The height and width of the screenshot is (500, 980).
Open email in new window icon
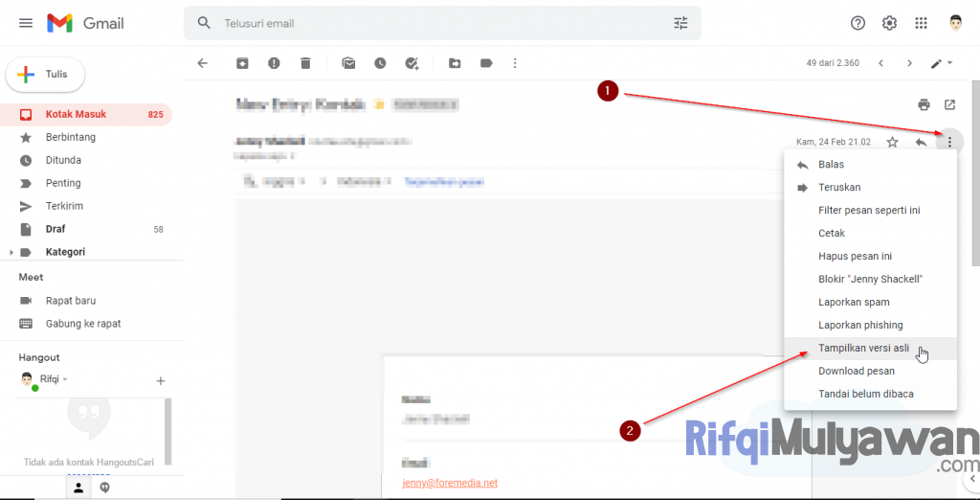[x=950, y=104]
